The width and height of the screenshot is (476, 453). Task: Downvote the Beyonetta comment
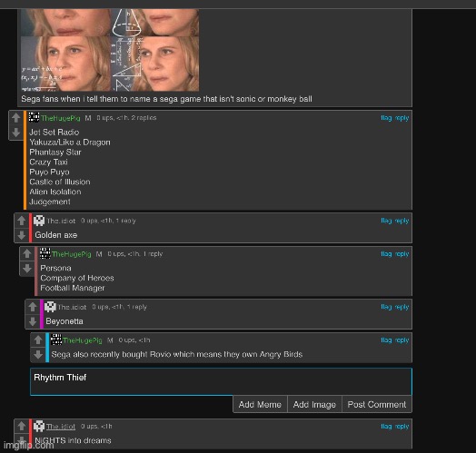(x=33, y=321)
